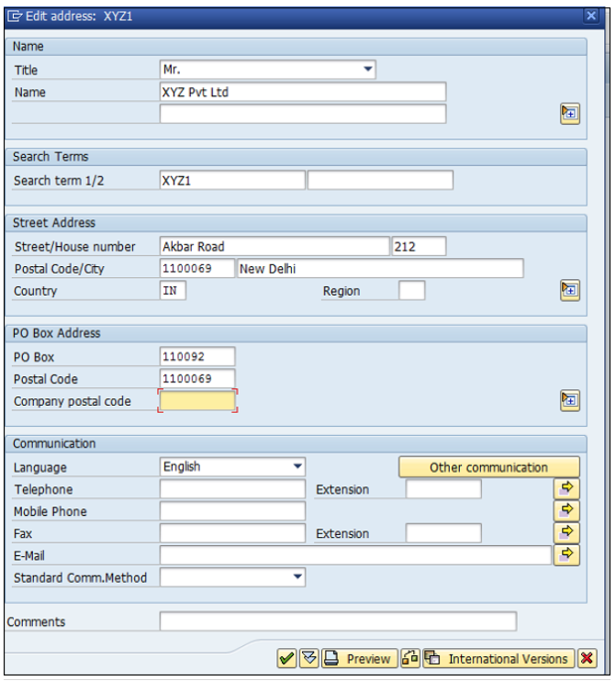Click the arrow icon next to Telephone
This screenshot has height=681, width=616.
click(x=567, y=488)
